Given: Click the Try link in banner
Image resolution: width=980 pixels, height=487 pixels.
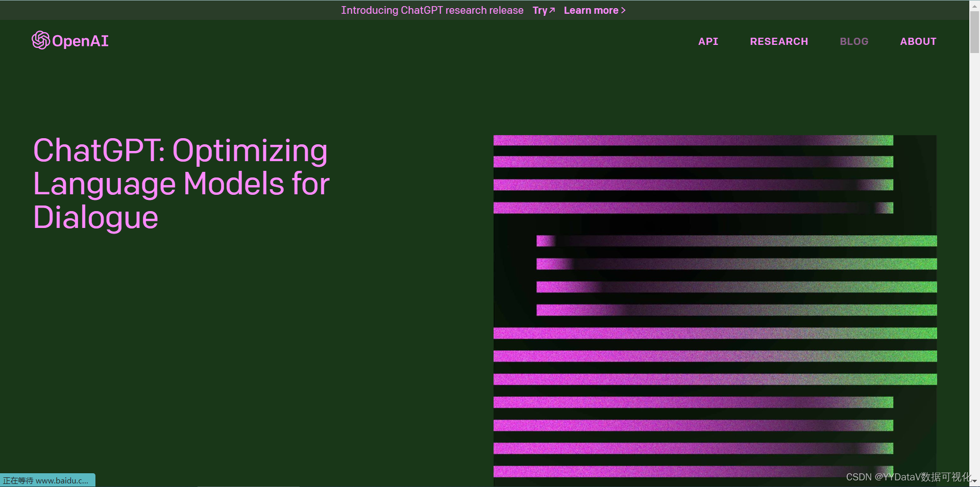Looking at the screenshot, I should [544, 10].
